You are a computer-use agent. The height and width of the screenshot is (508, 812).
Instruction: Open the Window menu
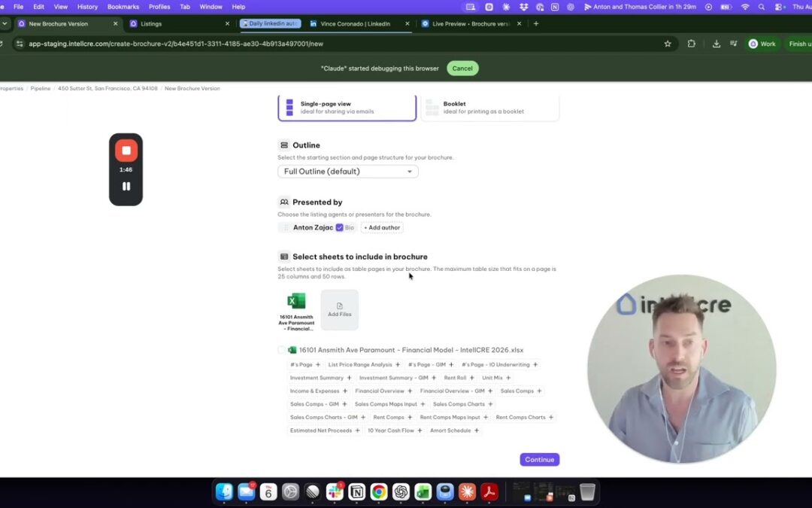pos(211,7)
